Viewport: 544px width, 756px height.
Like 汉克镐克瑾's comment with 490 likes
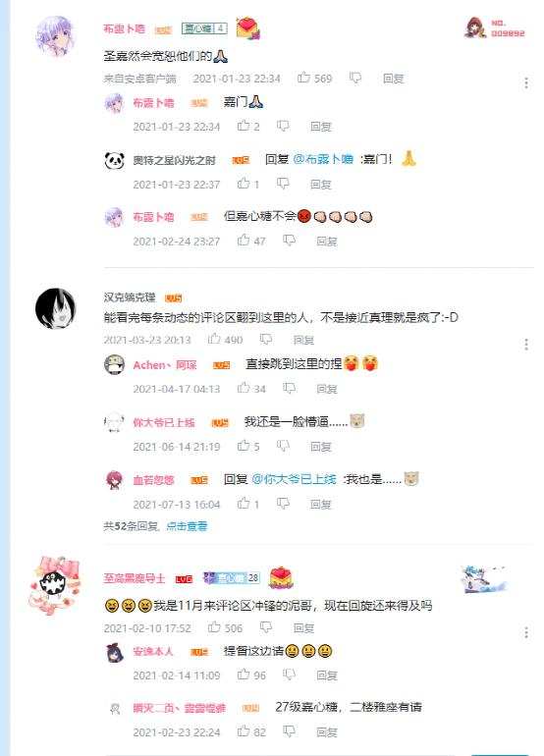click(214, 339)
